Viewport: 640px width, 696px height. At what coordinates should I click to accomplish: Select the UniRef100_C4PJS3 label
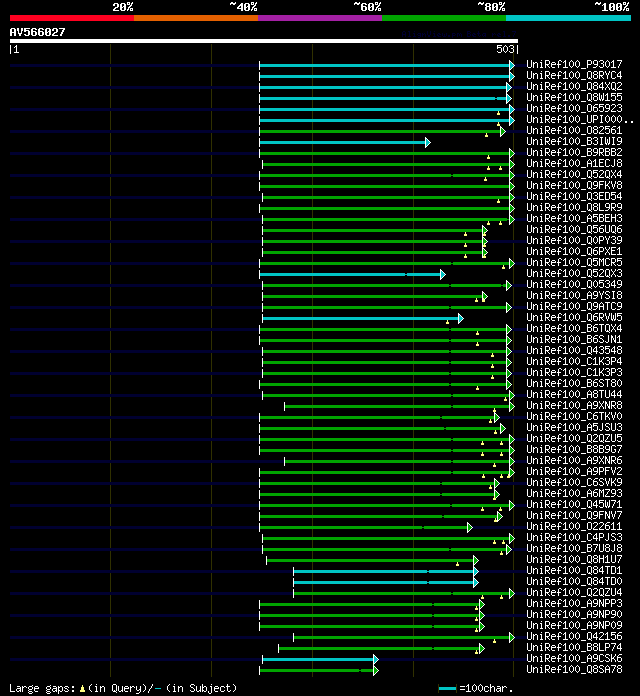574,538
